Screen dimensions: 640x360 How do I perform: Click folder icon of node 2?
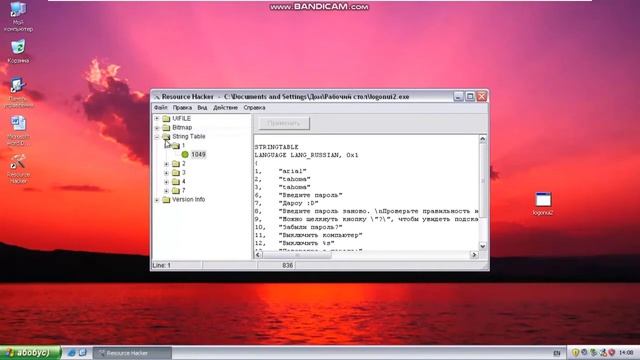pos(176,164)
